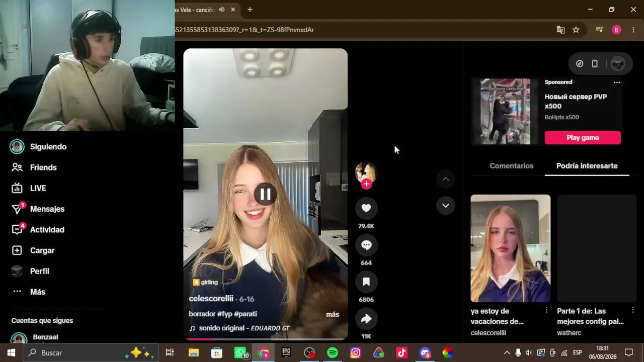Open TikTok app from the taskbar
Image resolution: width=644 pixels, height=362 pixels.
click(401, 353)
